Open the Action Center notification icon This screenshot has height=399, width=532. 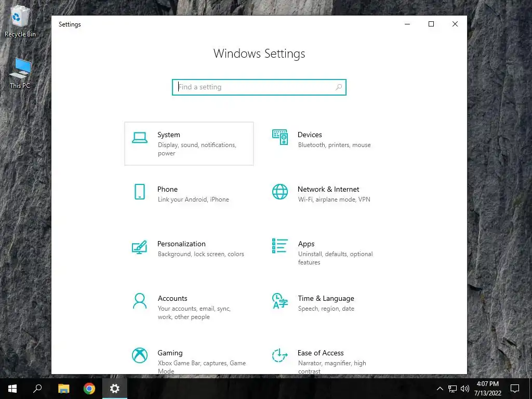tap(515, 389)
